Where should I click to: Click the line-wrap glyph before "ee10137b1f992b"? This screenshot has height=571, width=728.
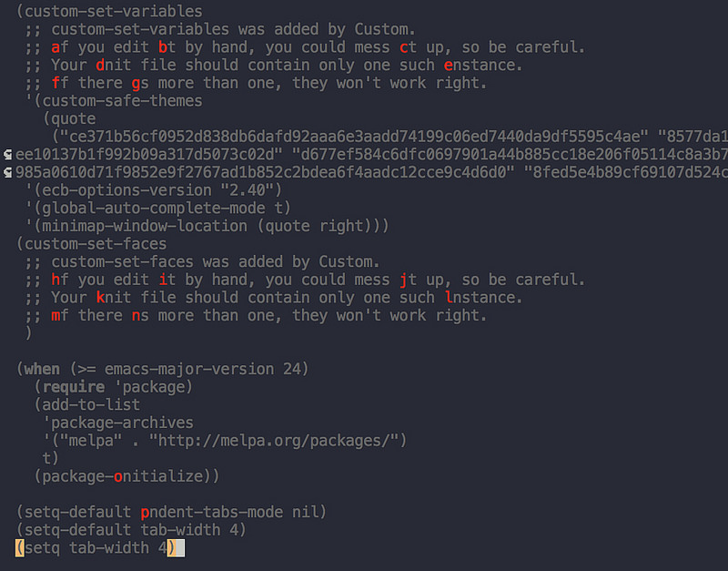[8, 154]
